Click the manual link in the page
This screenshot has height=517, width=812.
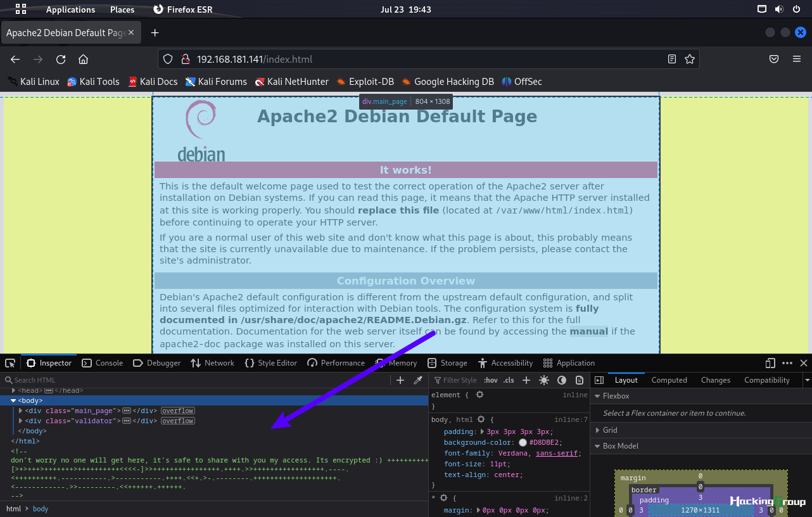click(x=588, y=331)
